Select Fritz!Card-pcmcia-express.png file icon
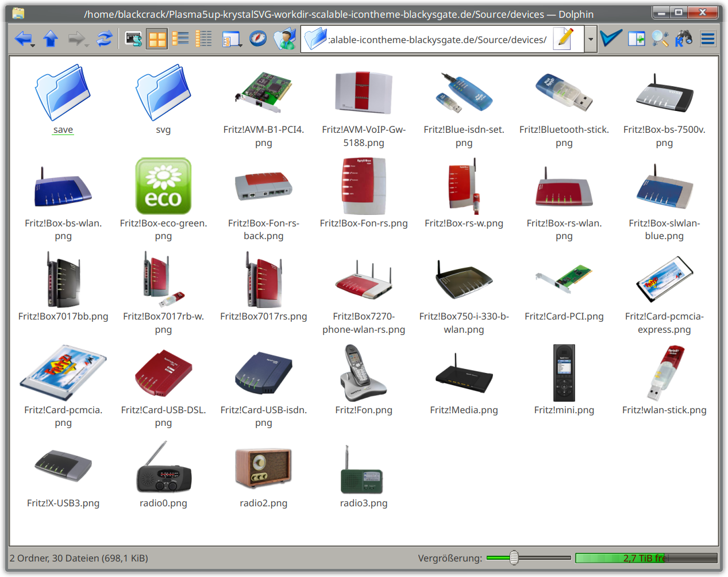 pyautogui.click(x=664, y=279)
